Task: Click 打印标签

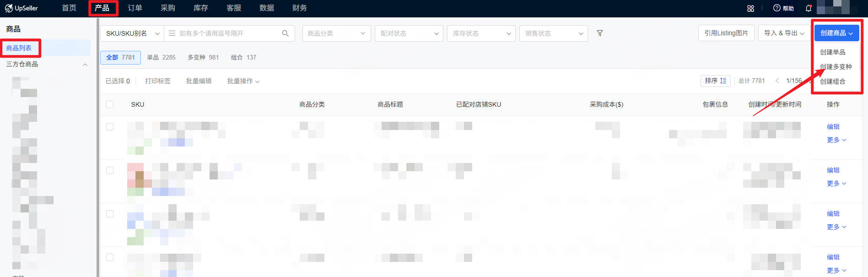Action: pyautogui.click(x=158, y=81)
